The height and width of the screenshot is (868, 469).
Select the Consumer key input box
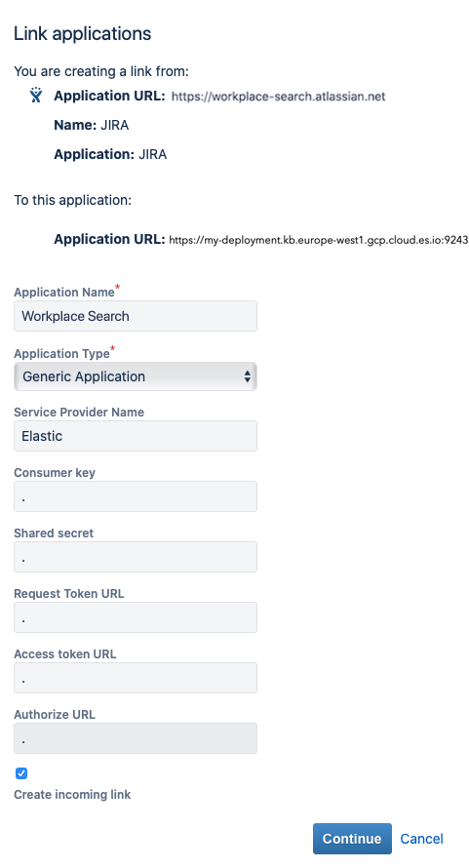(136, 496)
